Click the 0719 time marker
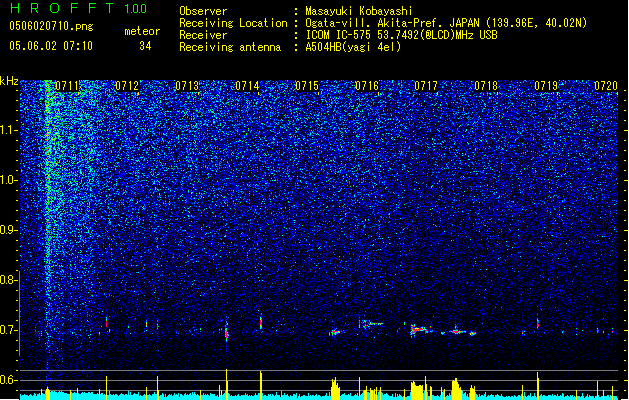Screen dimensions: 629x400 (x=546, y=86)
